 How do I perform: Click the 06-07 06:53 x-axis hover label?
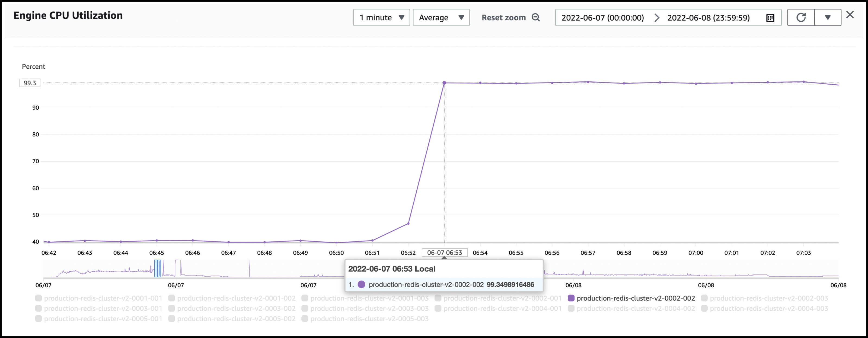(445, 253)
